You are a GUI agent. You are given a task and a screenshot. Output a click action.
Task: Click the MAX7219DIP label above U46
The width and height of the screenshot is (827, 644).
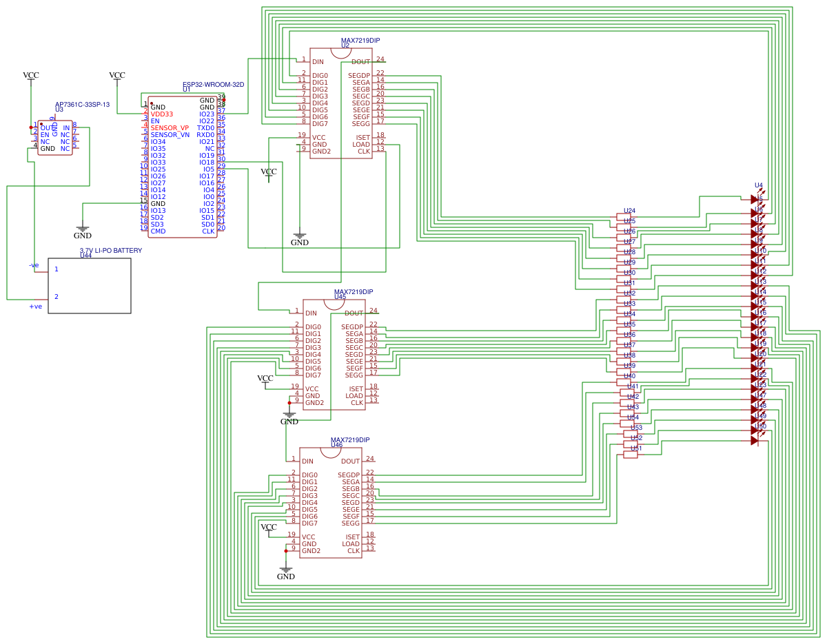350,440
